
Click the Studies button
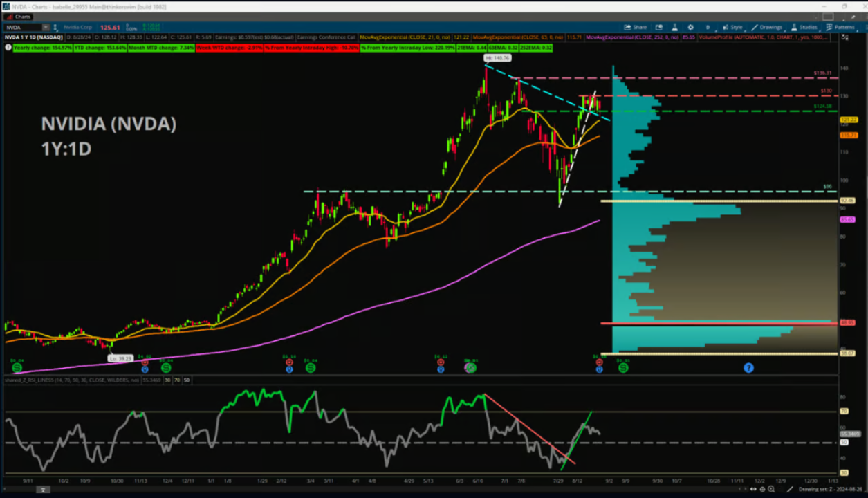point(804,28)
